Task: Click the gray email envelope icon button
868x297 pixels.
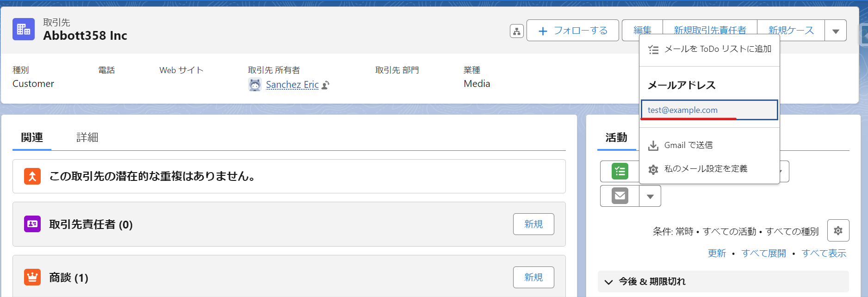Action: pyautogui.click(x=620, y=196)
